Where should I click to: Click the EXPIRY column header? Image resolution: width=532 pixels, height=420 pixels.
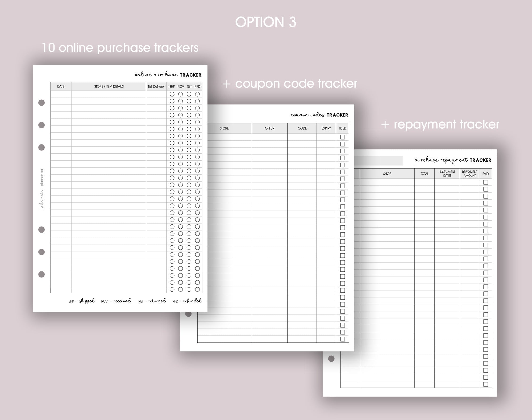point(326,128)
